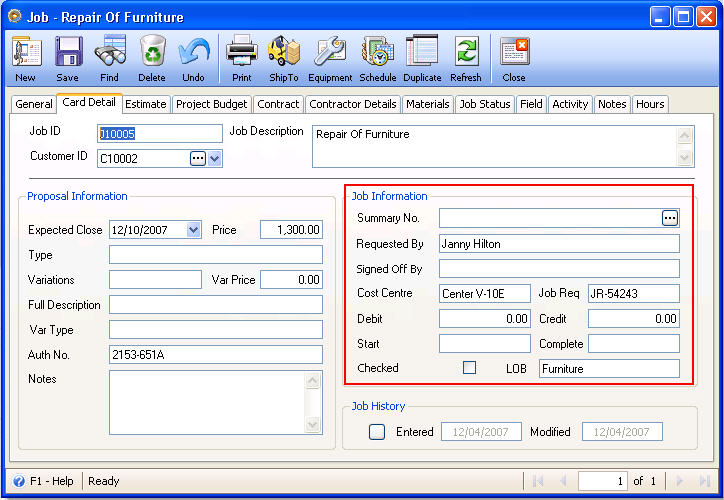Click the Customer ID ellipsis browse button
Viewport: 724px width, 500px height.
198,158
